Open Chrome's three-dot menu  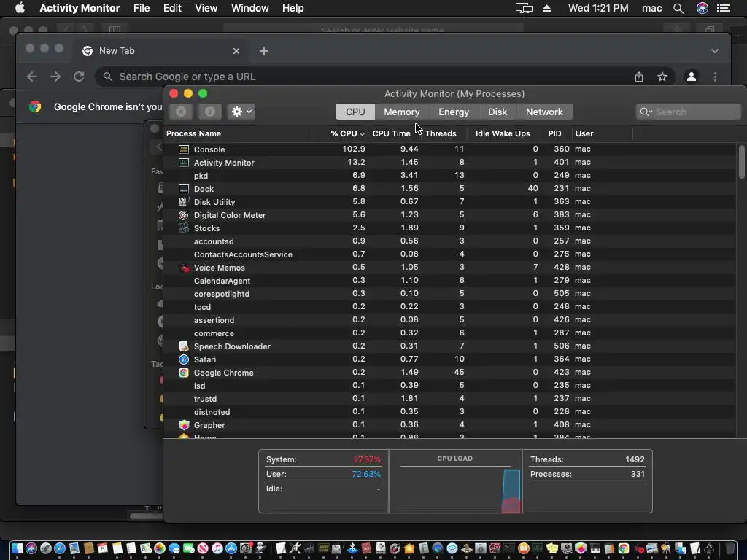715,77
